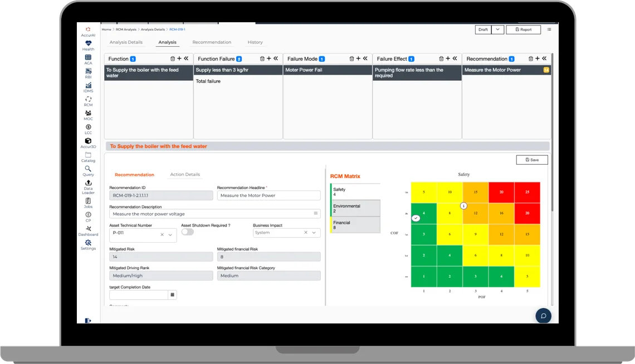Viewport: 635px width, 364px height.
Task: Add a new Function Failure item
Action: 268,58
